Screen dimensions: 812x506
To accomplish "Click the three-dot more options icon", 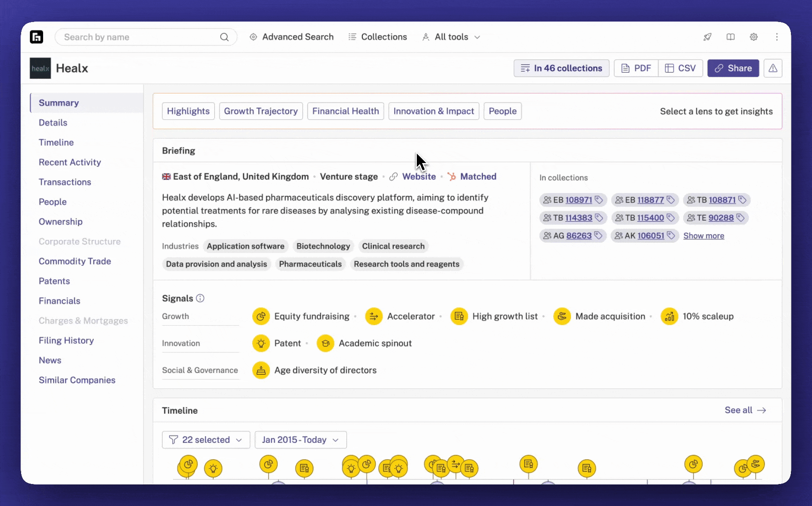I will click(x=776, y=37).
